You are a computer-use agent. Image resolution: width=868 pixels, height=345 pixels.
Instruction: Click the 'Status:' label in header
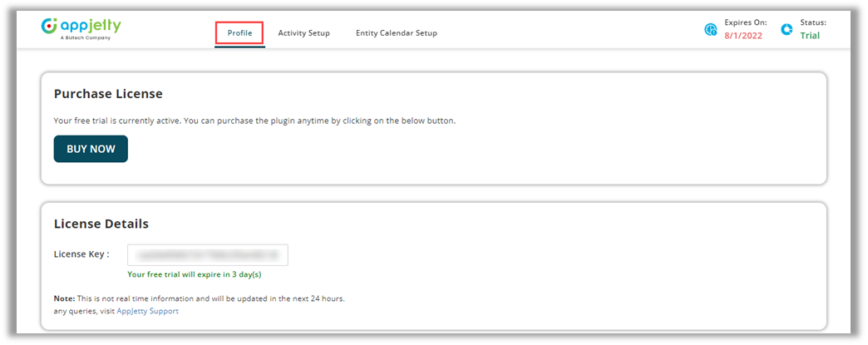[812, 22]
